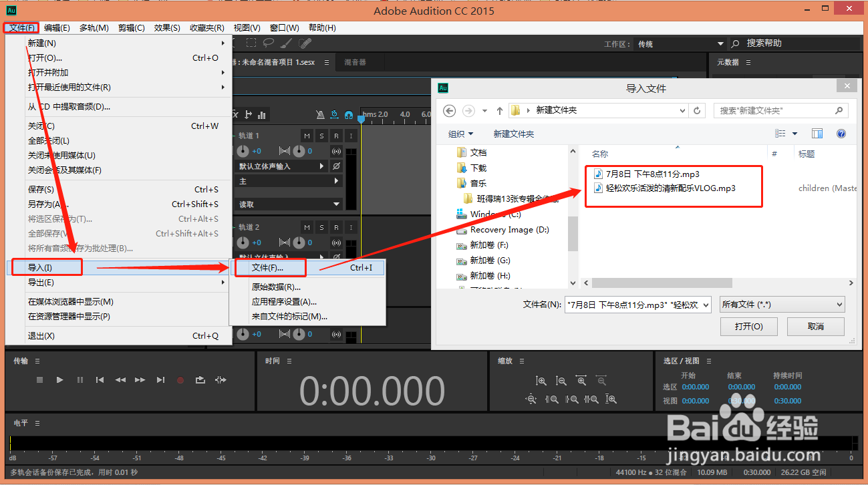Image resolution: width=868 pixels, height=485 pixels.
Task: Move playhead to previous marker
Action: (x=100, y=380)
